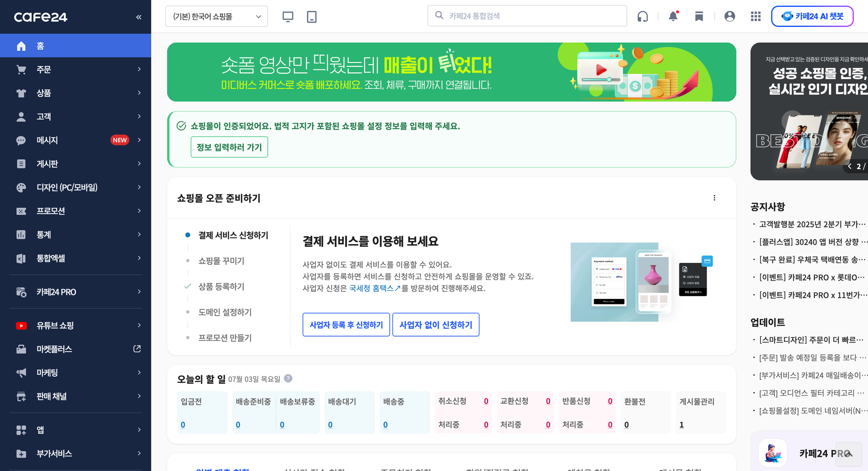This screenshot has height=471, width=868.
Task: Open the 앱 sidebar menu
Action: [76, 430]
